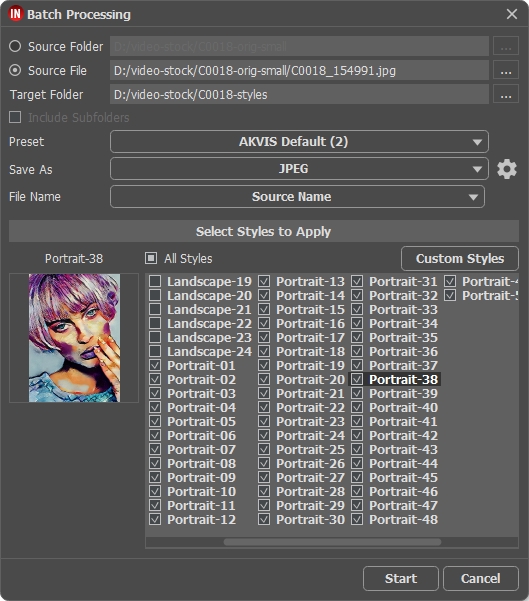
Task: Open JPEG save options gear icon
Action: [507, 169]
